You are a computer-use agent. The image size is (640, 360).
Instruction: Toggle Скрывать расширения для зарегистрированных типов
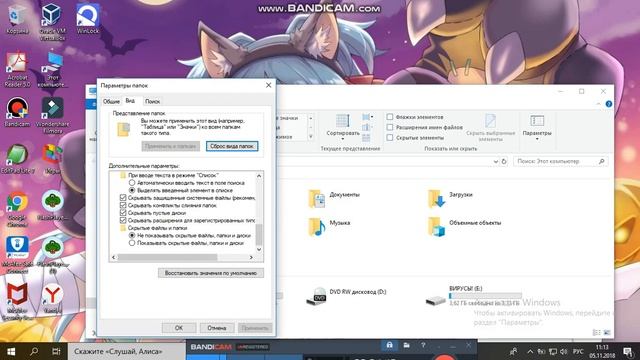123,220
